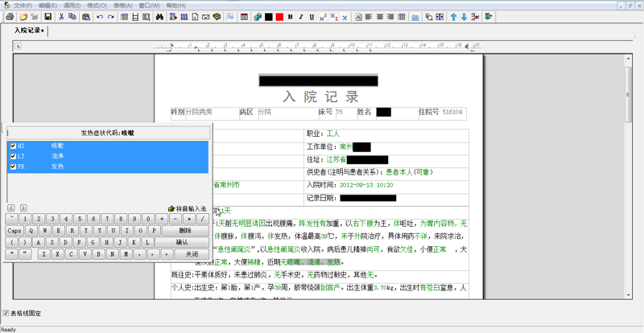Click the Z key on virtual keyboard
Screen dimensions: 644x333
point(44,254)
